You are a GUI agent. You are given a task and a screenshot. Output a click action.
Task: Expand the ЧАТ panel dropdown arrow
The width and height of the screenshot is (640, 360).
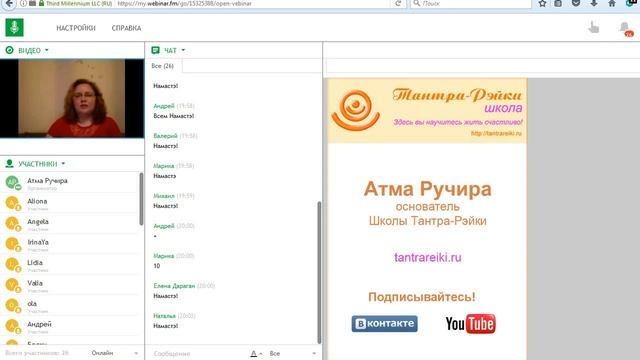[x=183, y=50]
